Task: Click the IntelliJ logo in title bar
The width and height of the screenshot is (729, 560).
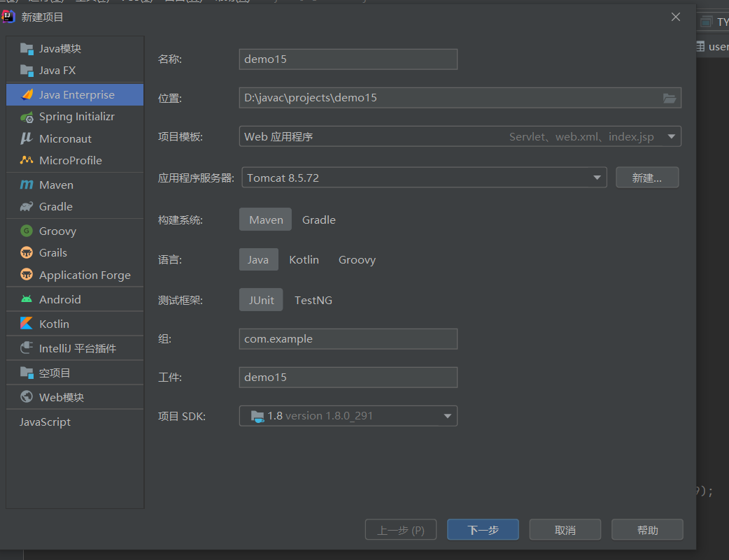Action: click(8, 17)
